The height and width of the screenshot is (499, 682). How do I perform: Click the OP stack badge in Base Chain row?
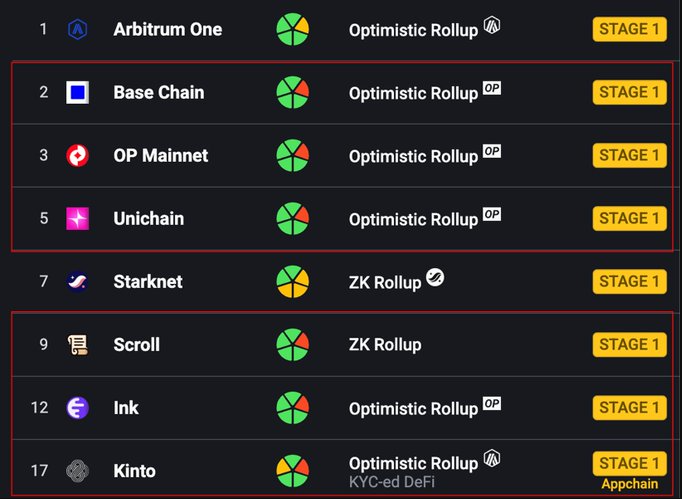tap(491, 88)
